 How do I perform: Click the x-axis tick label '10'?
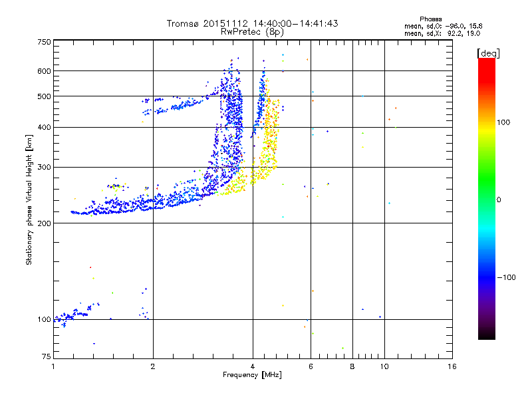[384, 366]
